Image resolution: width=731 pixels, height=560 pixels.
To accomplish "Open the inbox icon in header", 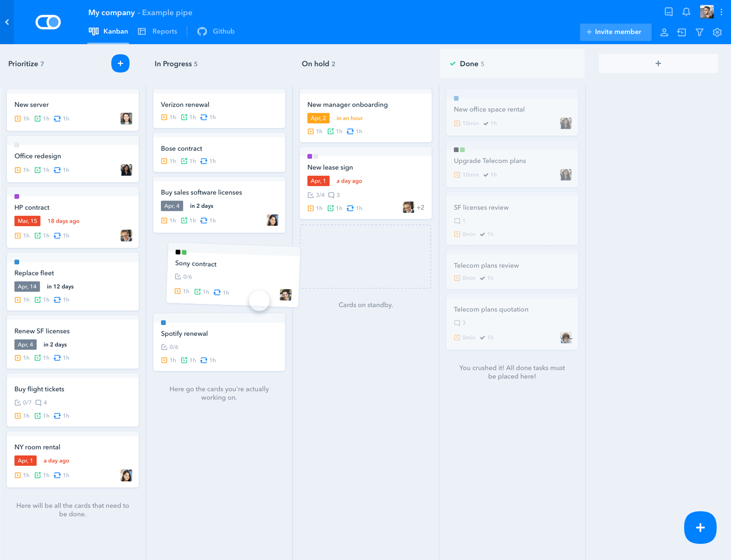I will click(668, 12).
